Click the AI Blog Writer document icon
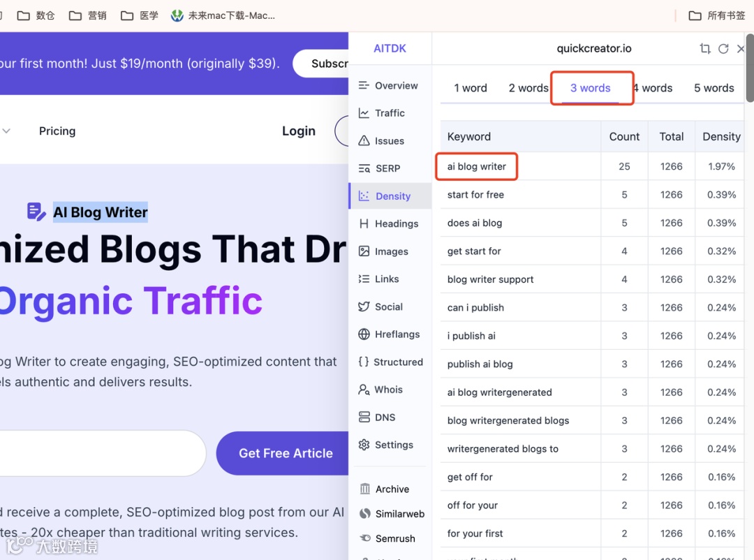This screenshot has width=754, height=560. point(36,212)
